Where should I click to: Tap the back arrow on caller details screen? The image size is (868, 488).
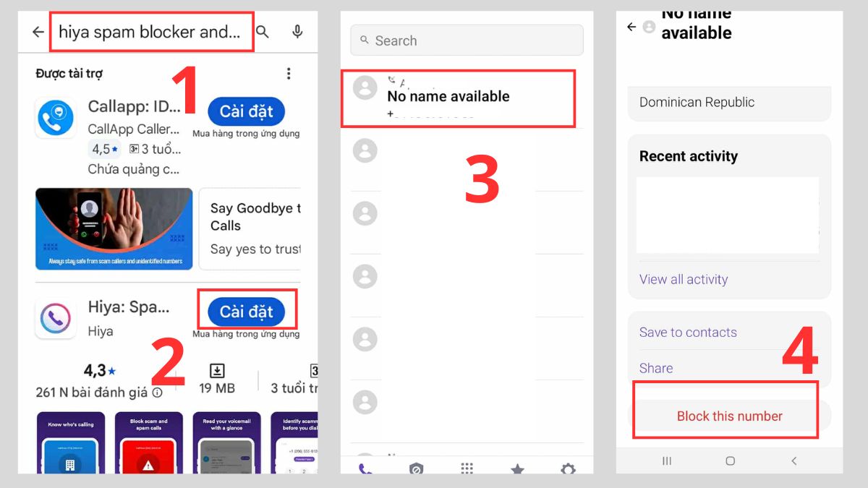tap(631, 27)
